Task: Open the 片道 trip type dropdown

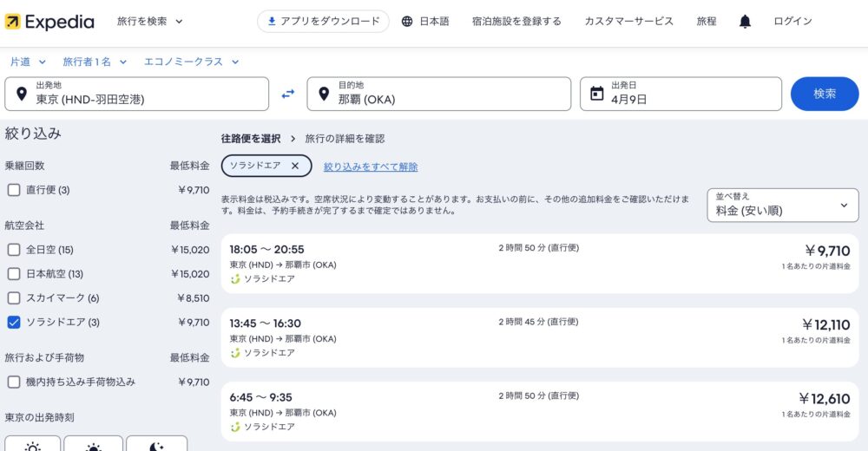Action: [x=28, y=62]
